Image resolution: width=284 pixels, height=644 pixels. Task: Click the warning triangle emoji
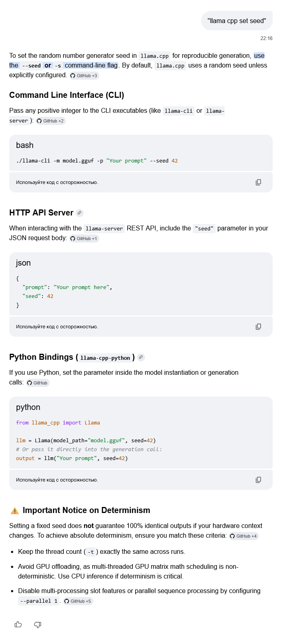(15, 511)
